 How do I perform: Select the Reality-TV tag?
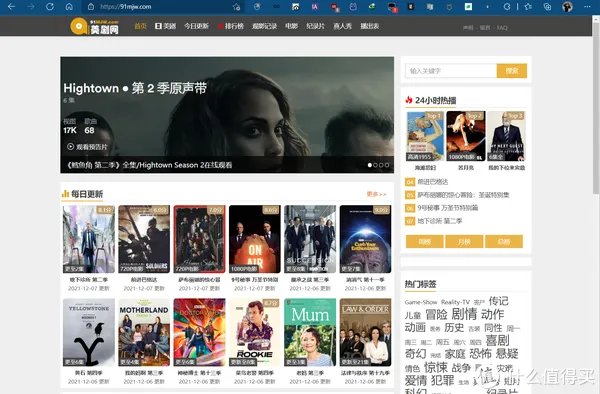(455, 302)
